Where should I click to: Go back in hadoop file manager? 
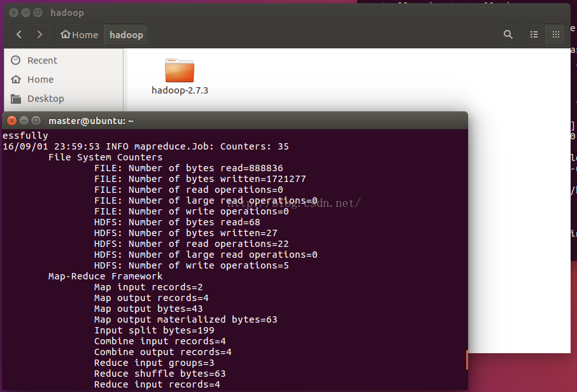(19, 34)
